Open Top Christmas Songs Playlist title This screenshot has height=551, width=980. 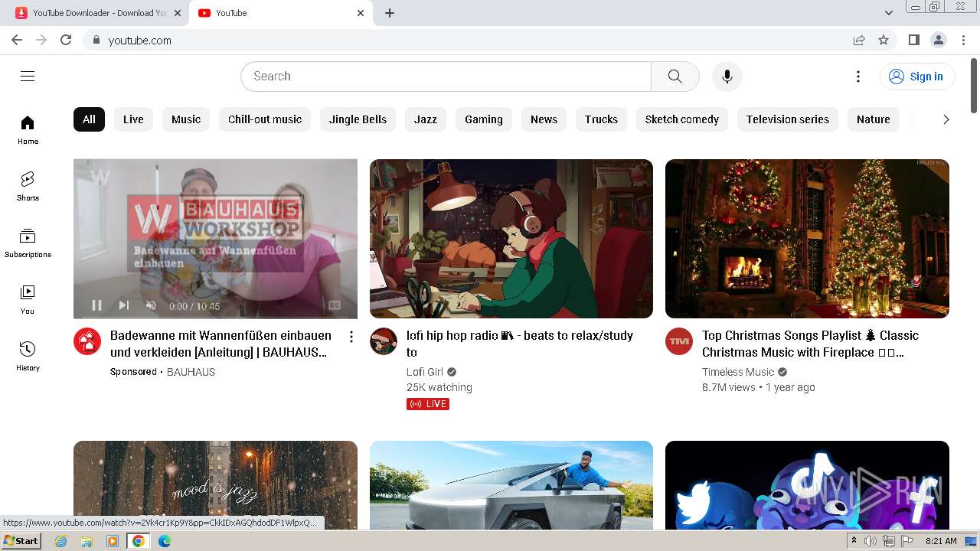coord(810,344)
